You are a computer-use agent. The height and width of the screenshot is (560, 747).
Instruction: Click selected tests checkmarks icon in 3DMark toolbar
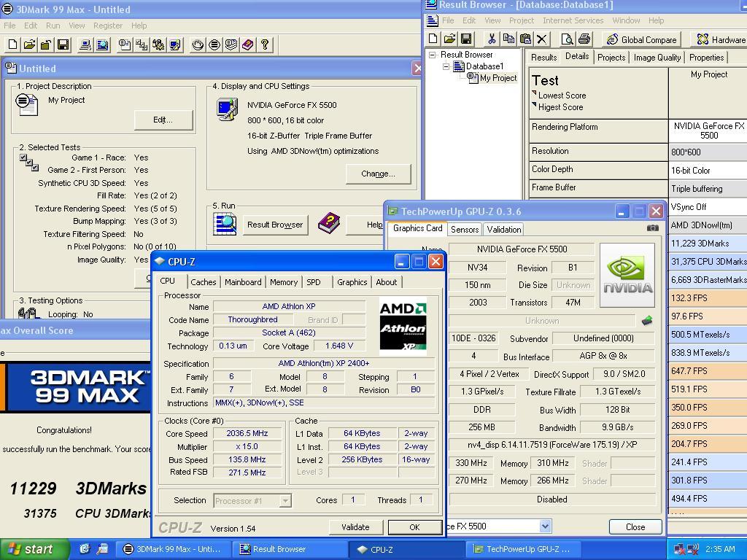pos(142,44)
